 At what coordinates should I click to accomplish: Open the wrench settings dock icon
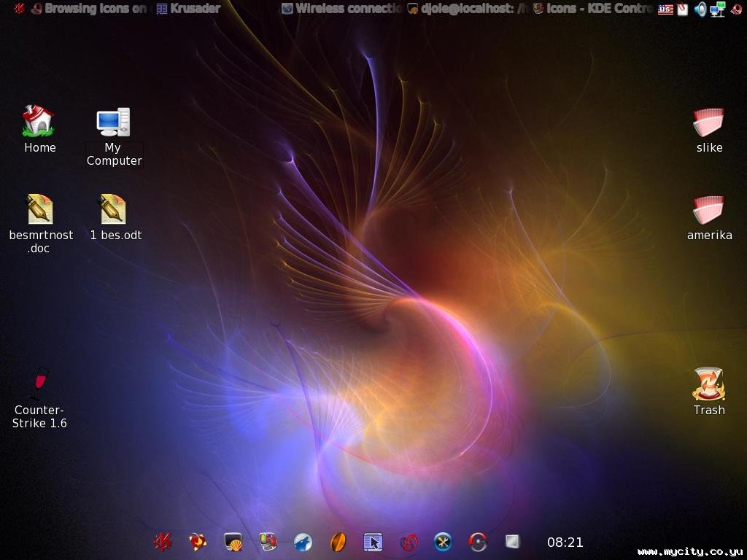[443, 542]
